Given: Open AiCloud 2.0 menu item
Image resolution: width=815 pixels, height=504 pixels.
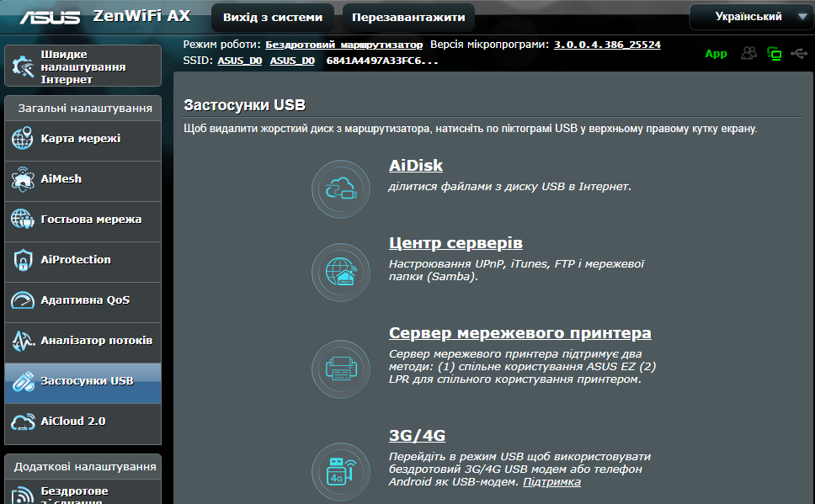Looking at the screenshot, I should (x=83, y=422).
